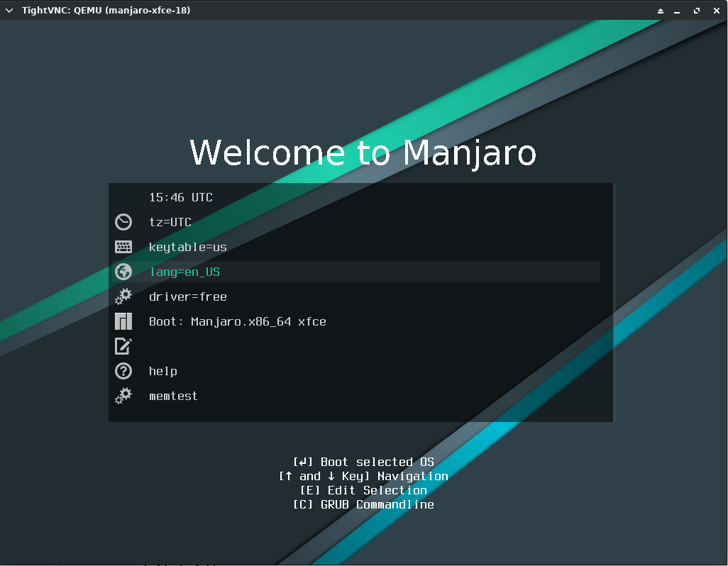The width and height of the screenshot is (728, 566).
Task: Select the memtest menu entry
Action: tap(174, 396)
